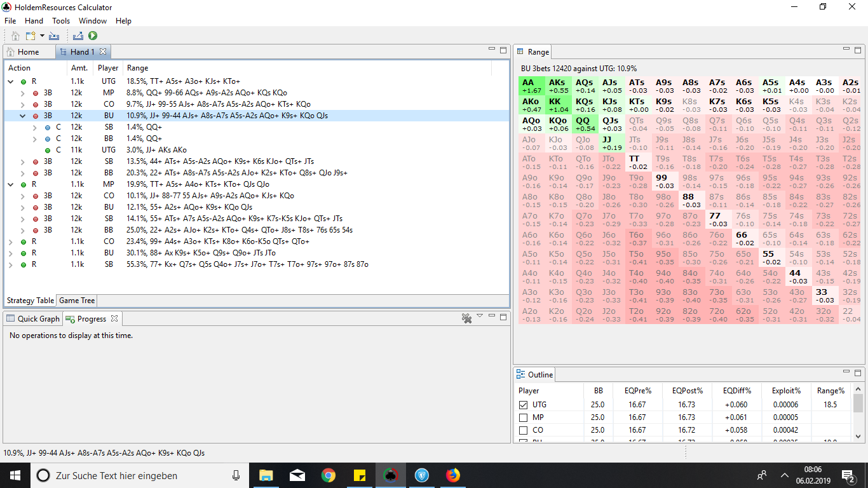Click the green run calculation icon
868x488 pixels.
tap(93, 36)
